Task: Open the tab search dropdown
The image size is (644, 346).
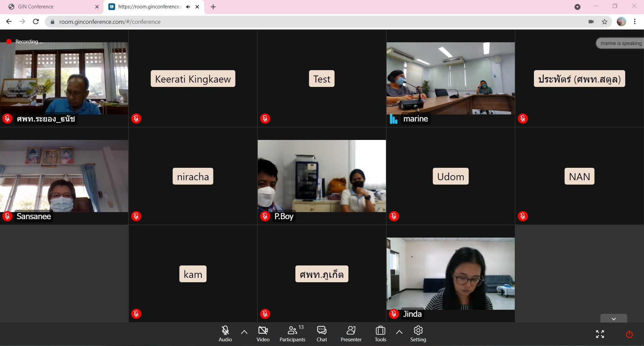Action: (577, 7)
